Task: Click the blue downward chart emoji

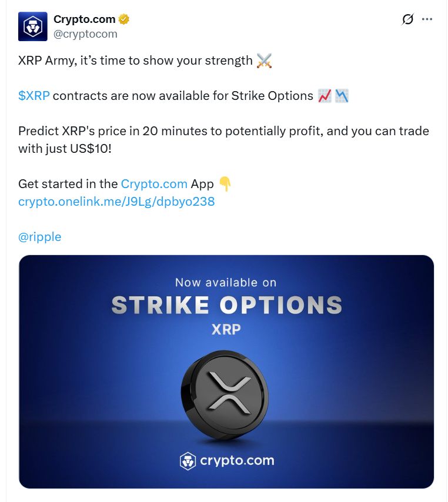Action: (x=342, y=96)
